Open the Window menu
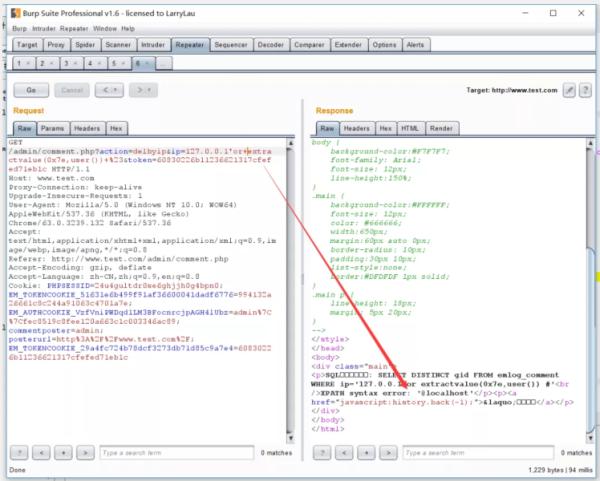 tap(107, 29)
